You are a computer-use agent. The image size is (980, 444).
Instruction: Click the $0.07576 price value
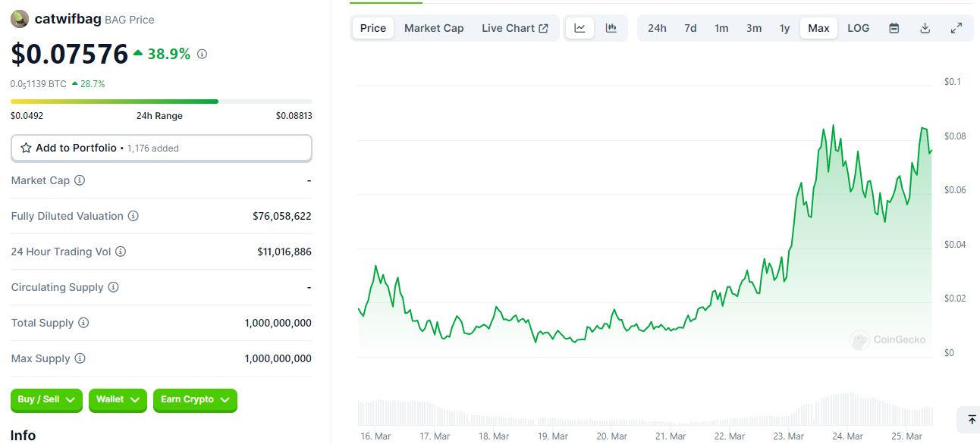click(70, 54)
